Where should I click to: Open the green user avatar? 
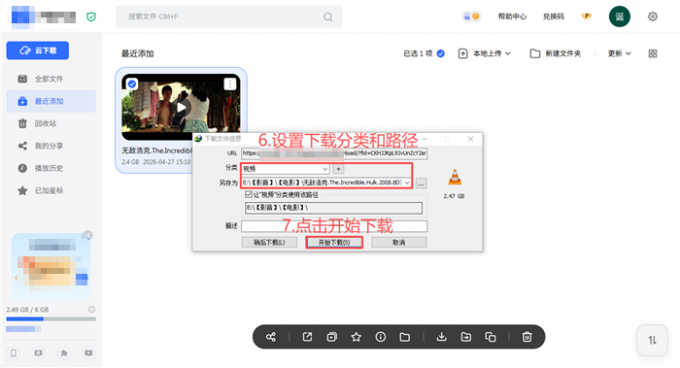(x=619, y=16)
